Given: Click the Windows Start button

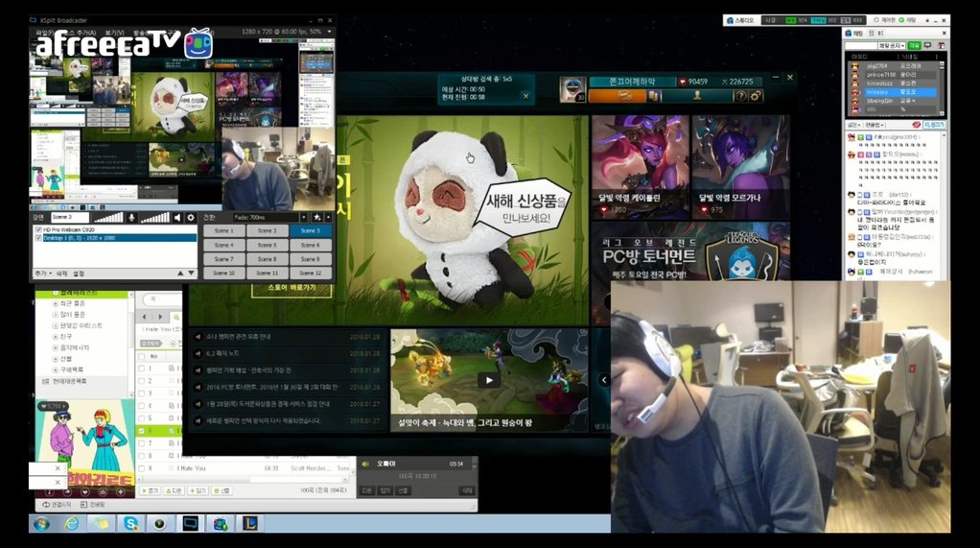Looking at the screenshot, I should click(x=42, y=524).
